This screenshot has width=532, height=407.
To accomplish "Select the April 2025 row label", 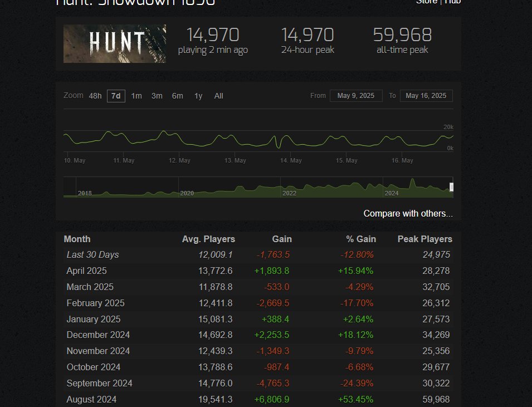I will pos(86,271).
